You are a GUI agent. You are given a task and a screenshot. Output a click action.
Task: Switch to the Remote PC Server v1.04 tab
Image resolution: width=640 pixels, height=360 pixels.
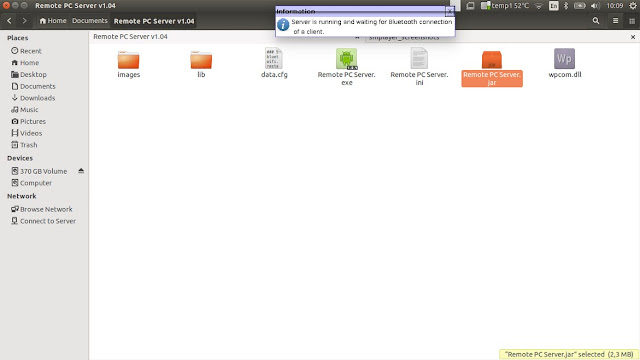130,37
